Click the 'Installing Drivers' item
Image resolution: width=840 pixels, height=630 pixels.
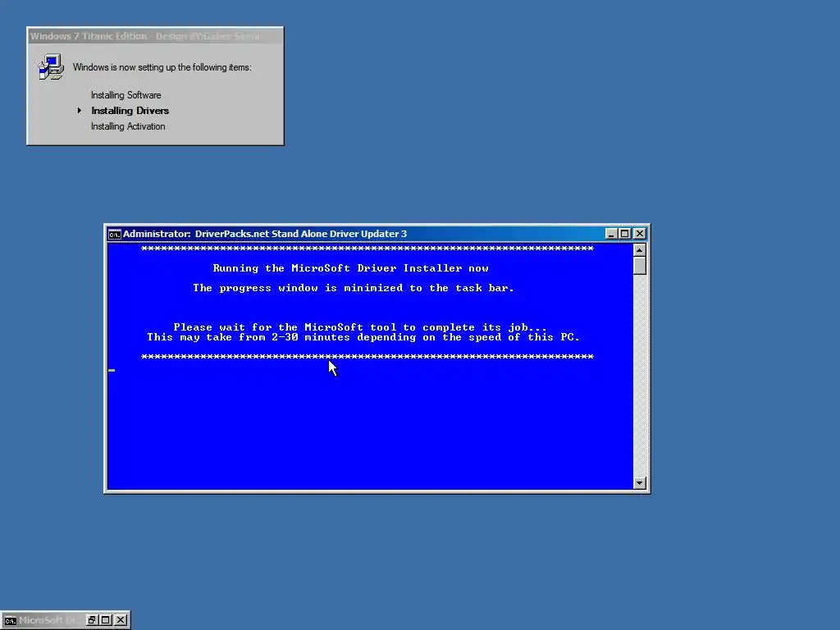pyautogui.click(x=130, y=111)
